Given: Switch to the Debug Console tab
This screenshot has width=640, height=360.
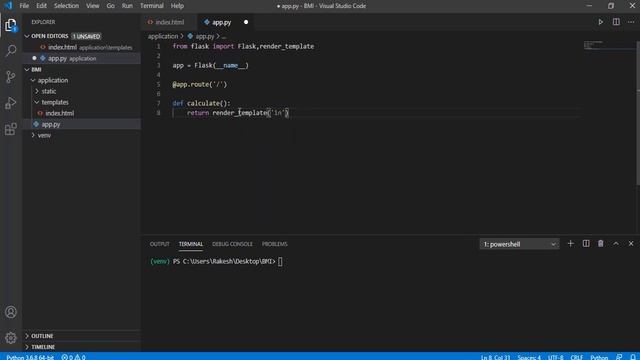Looking at the screenshot, I should (x=232, y=244).
